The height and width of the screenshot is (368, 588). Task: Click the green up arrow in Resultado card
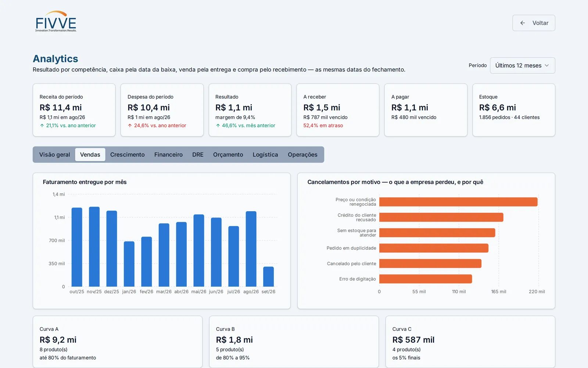click(x=218, y=125)
